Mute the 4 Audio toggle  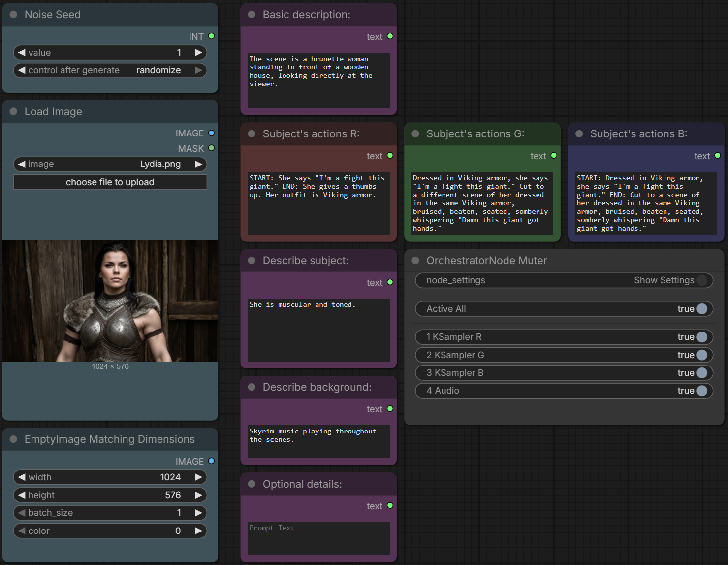pyautogui.click(x=702, y=391)
